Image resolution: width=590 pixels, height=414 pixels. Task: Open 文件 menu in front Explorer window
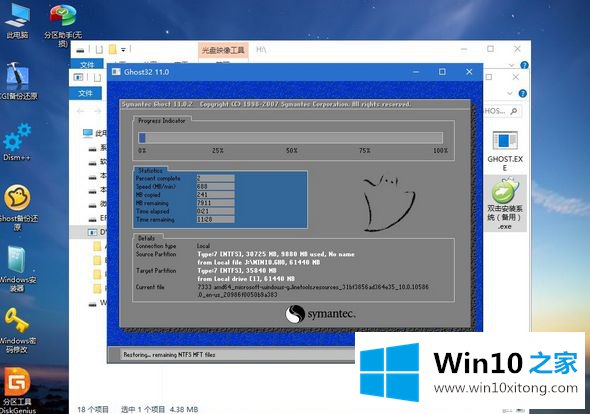(85, 93)
